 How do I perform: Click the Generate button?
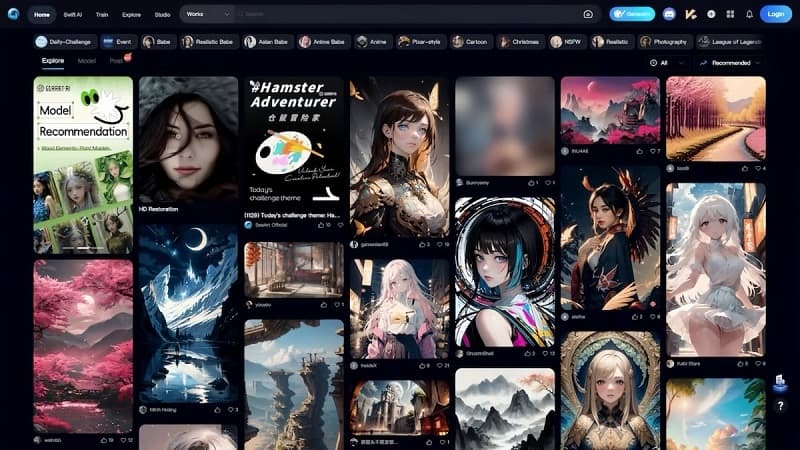pos(632,14)
